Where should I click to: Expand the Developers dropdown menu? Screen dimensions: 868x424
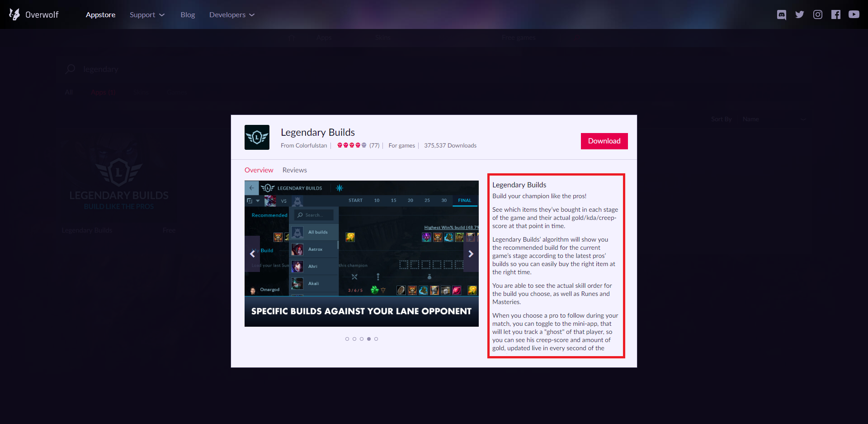pyautogui.click(x=232, y=15)
